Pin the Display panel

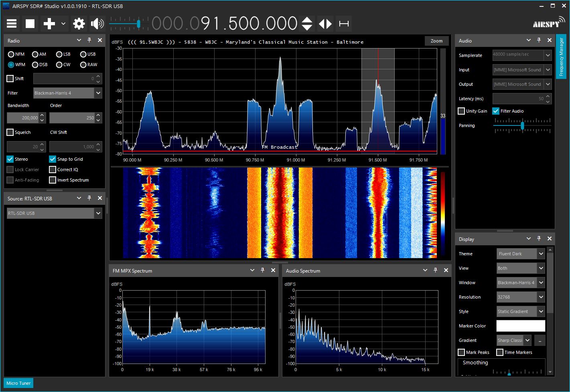(x=539, y=238)
